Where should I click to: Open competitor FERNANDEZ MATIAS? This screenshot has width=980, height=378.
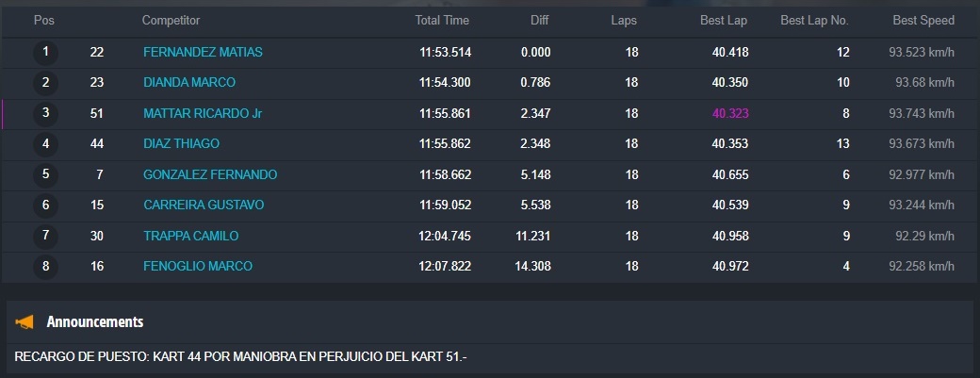203,53
